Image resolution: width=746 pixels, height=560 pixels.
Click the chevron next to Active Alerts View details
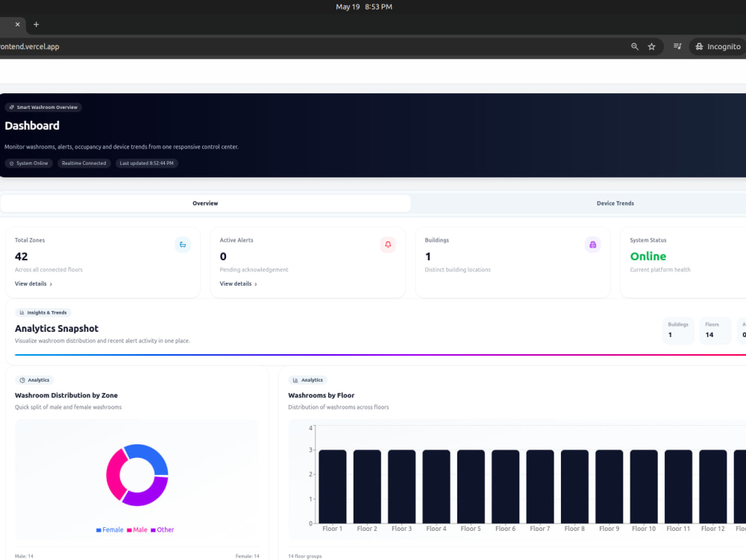[x=256, y=284]
